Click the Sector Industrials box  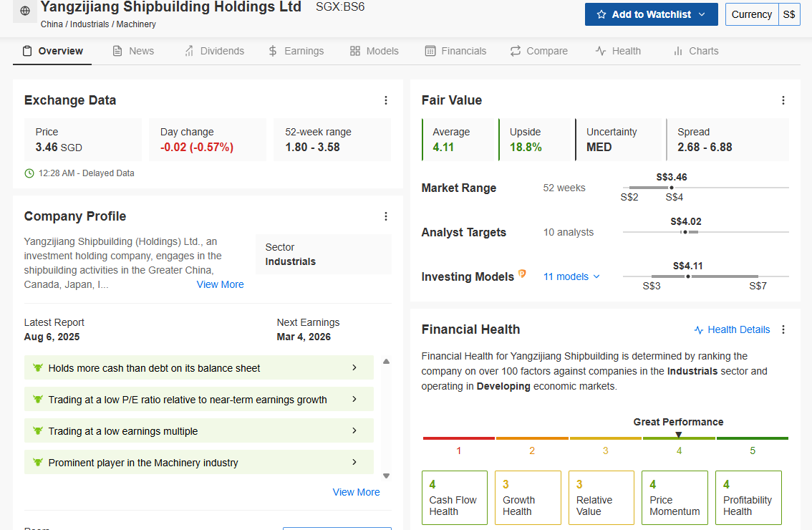(324, 254)
